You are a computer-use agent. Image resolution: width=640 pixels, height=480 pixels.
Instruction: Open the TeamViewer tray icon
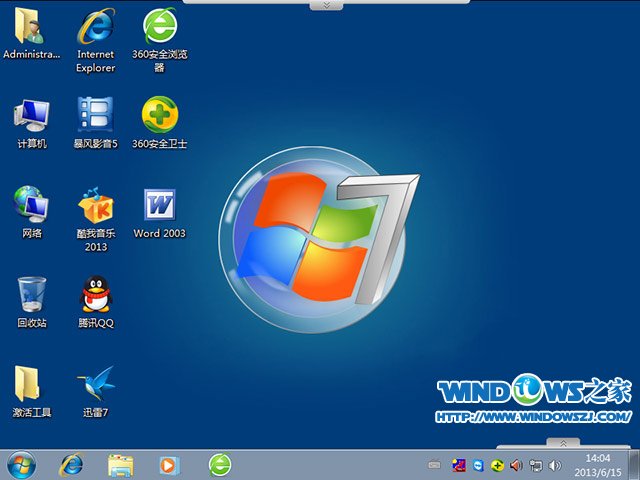pos(478,465)
